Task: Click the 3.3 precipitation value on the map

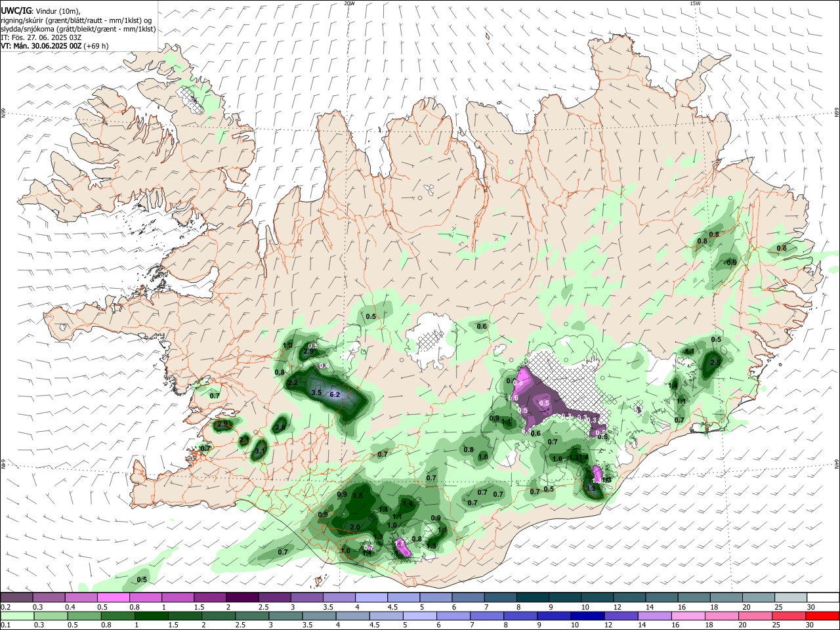Action: tap(591, 488)
